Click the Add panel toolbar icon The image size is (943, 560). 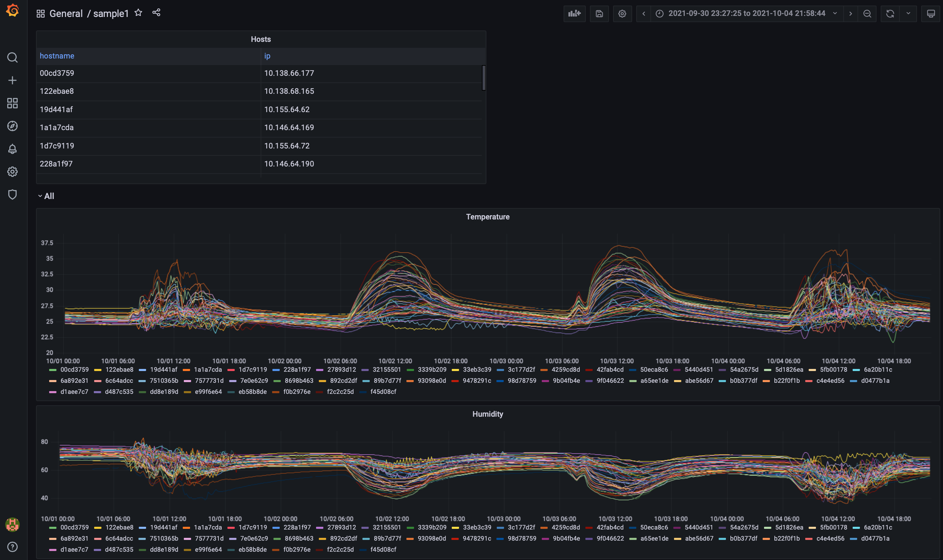pos(574,13)
